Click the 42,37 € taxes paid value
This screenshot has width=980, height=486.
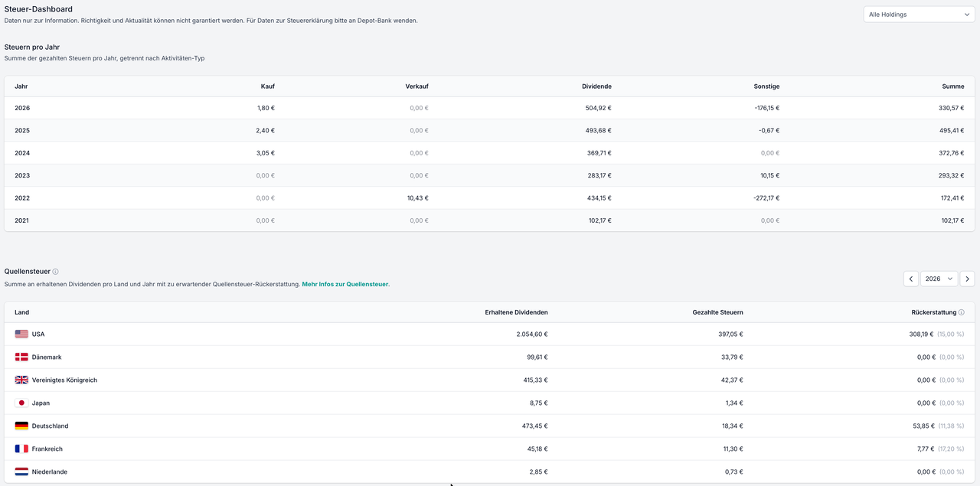pos(731,380)
